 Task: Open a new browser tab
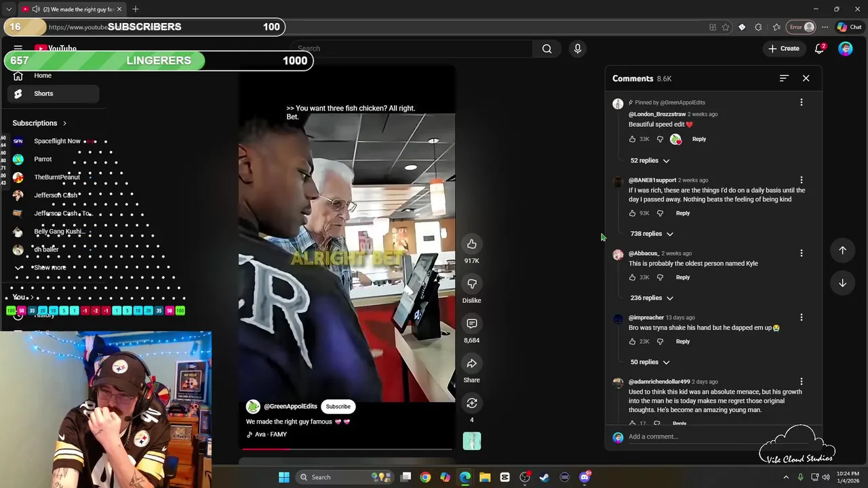(x=136, y=9)
